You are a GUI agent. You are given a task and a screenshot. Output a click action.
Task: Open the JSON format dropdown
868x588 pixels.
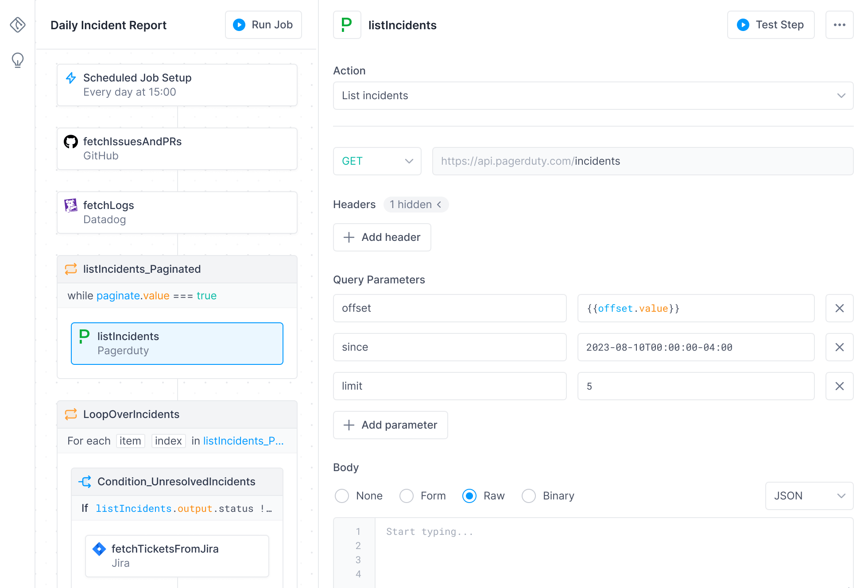point(809,496)
